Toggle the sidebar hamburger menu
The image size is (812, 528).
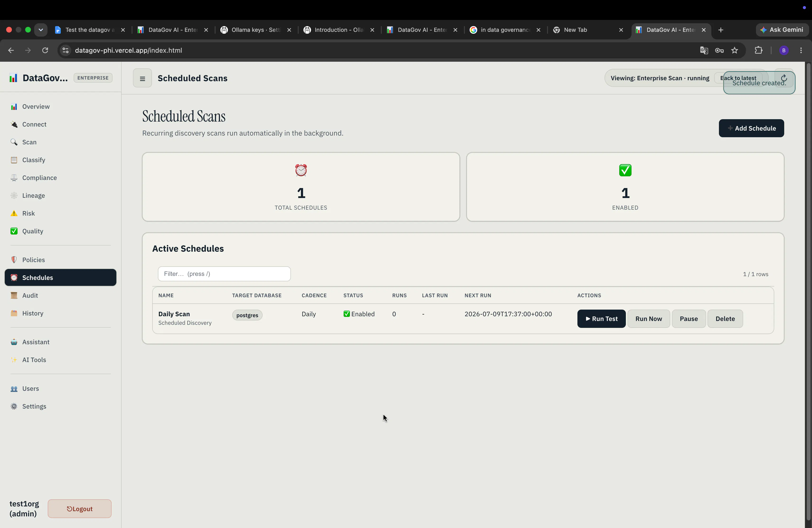[x=142, y=78]
